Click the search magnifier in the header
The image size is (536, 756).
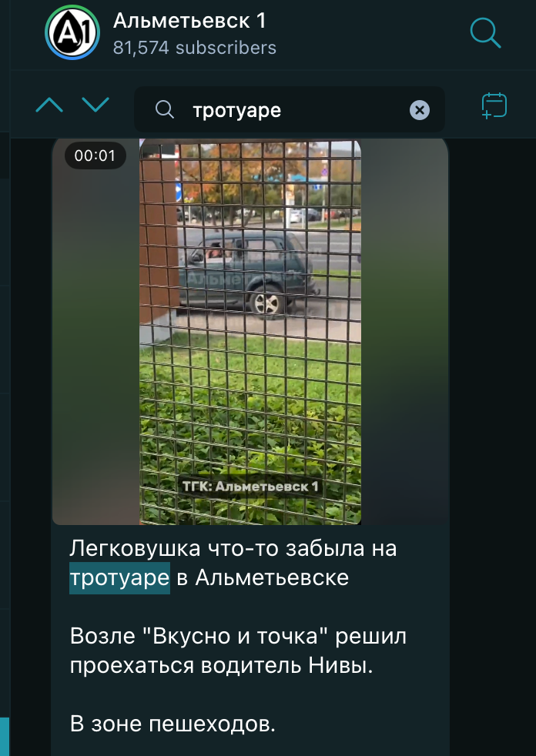pyautogui.click(x=485, y=33)
